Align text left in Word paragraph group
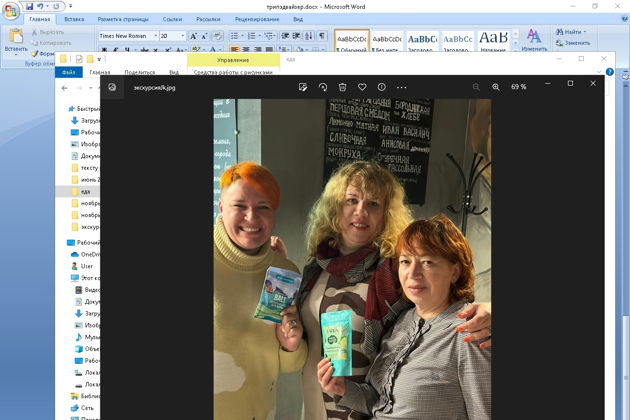Viewport: 630px width, 420px height. [235, 50]
